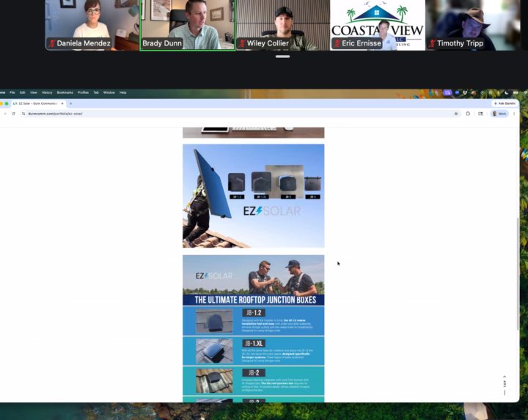Screen dimensions: 528x420
Task: Open the media control icon beside extensions
Action: [x=480, y=114]
